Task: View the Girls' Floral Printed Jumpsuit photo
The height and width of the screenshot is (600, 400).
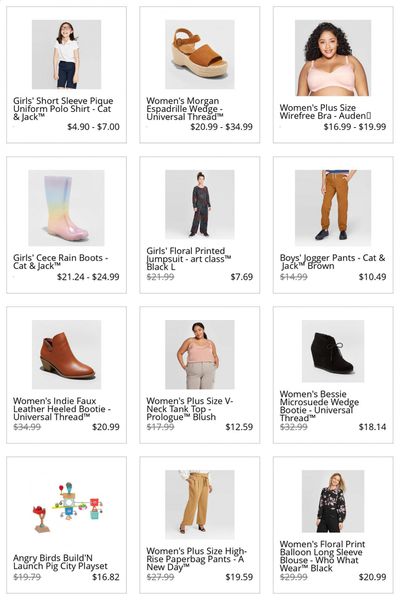Action: (199, 204)
